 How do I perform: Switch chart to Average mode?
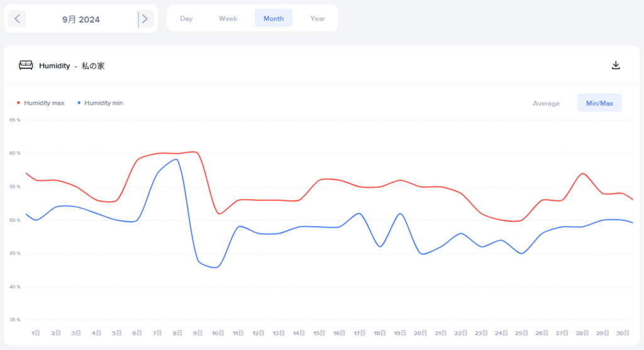click(546, 103)
